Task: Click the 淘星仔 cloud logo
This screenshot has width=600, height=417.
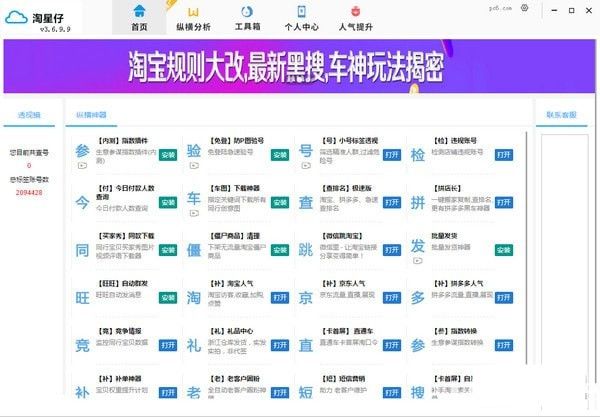Action: pyautogui.click(x=16, y=17)
